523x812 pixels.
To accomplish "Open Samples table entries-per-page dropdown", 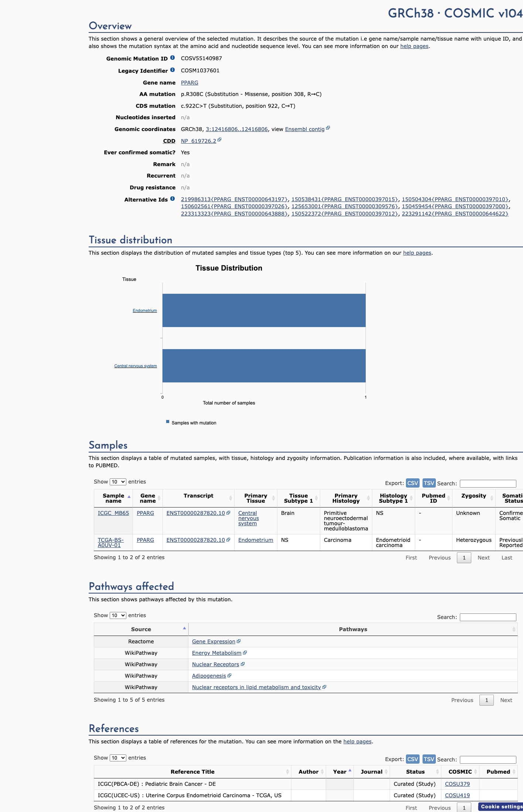I will pos(118,482).
